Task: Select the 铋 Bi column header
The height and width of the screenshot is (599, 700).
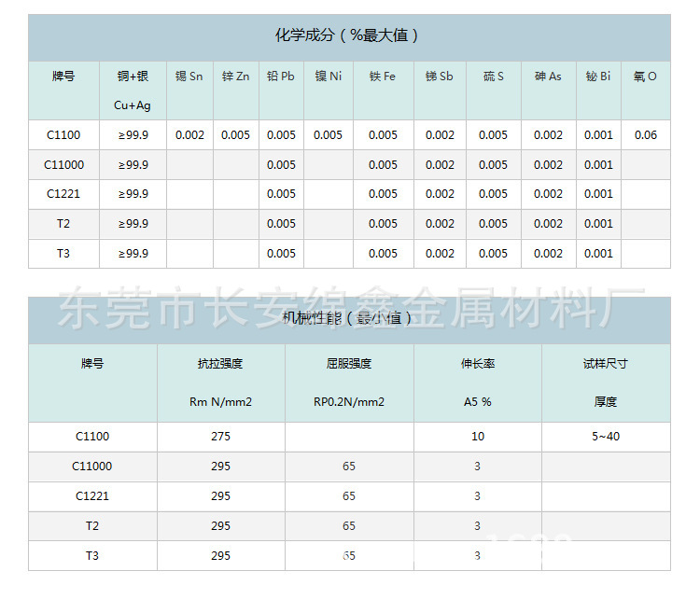Action: 598,77
